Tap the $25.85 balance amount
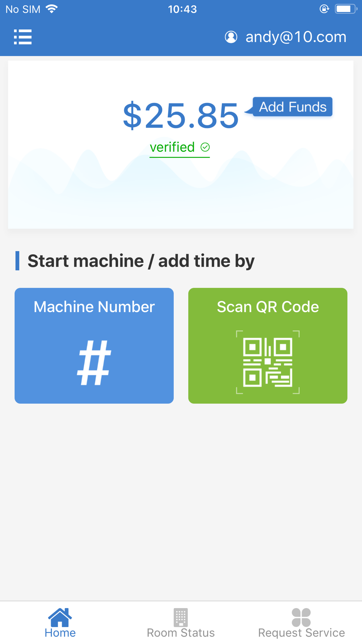Image resolution: width=362 pixels, height=644 pixels. 181,116
